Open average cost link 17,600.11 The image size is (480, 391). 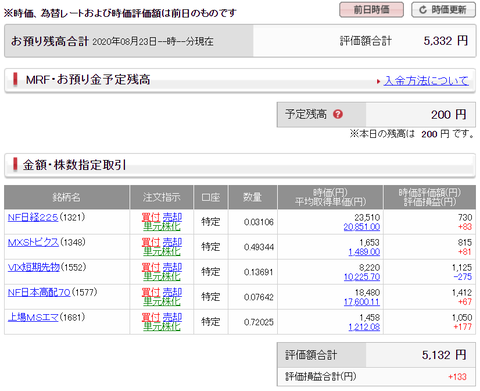pyautogui.click(x=362, y=302)
